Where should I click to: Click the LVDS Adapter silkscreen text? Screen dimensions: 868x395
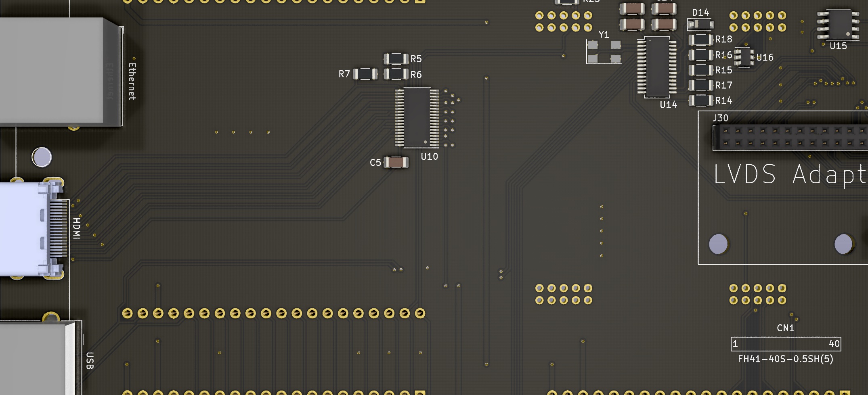789,174
